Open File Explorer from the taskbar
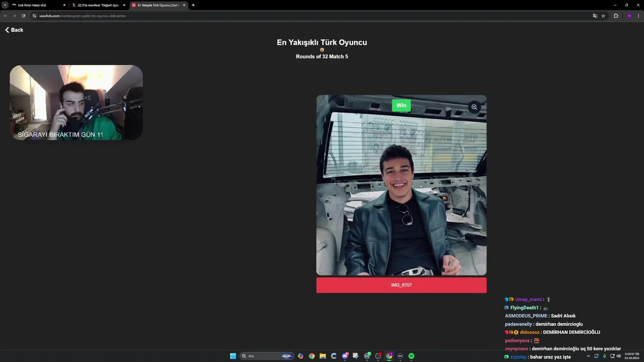 pos(323,356)
